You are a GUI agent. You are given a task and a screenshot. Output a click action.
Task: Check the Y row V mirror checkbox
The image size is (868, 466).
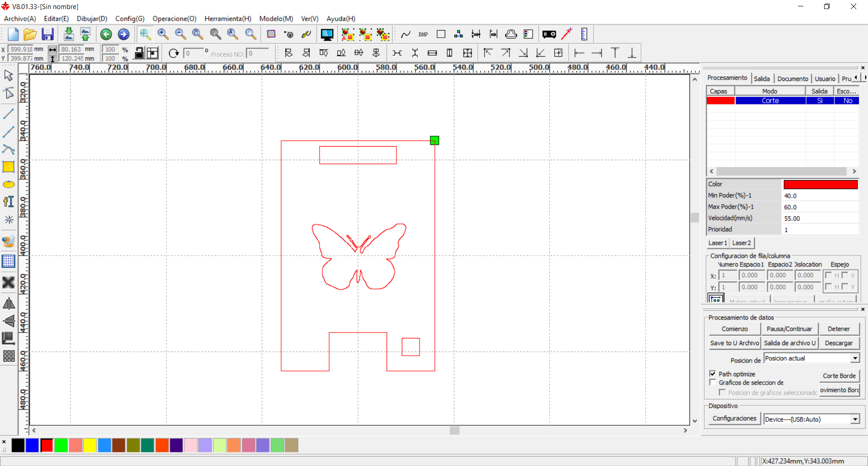(x=845, y=286)
